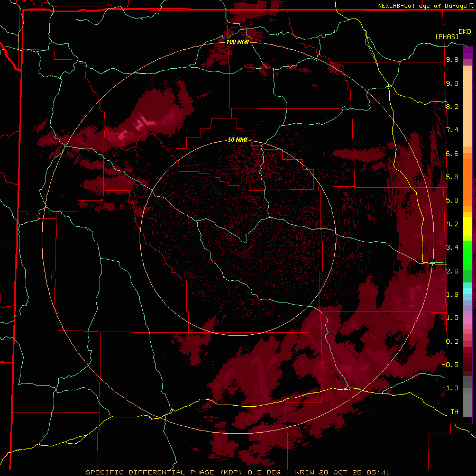476x476 pixels.
Task: Click the TH label on the scale
Action: point(454,412)
